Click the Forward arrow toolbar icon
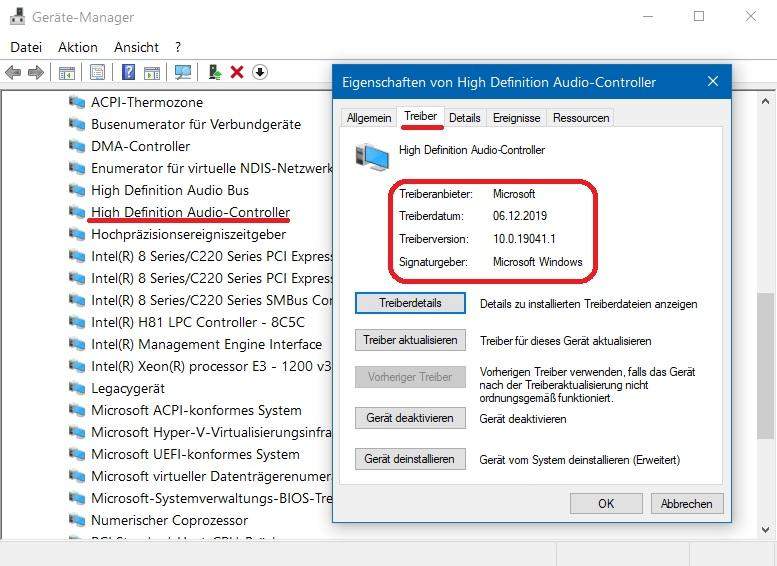 click(36, 72)
